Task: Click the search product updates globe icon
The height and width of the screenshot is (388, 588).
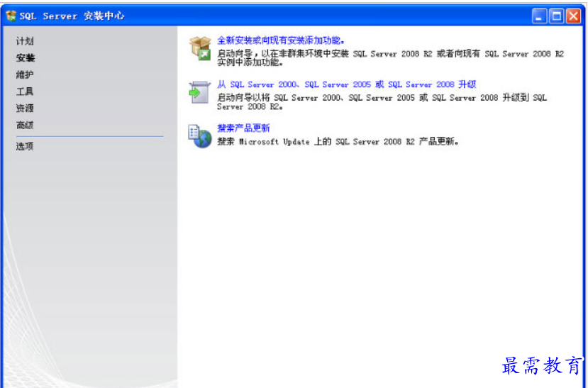Action: pyautogui.click(x=200, y=136)
